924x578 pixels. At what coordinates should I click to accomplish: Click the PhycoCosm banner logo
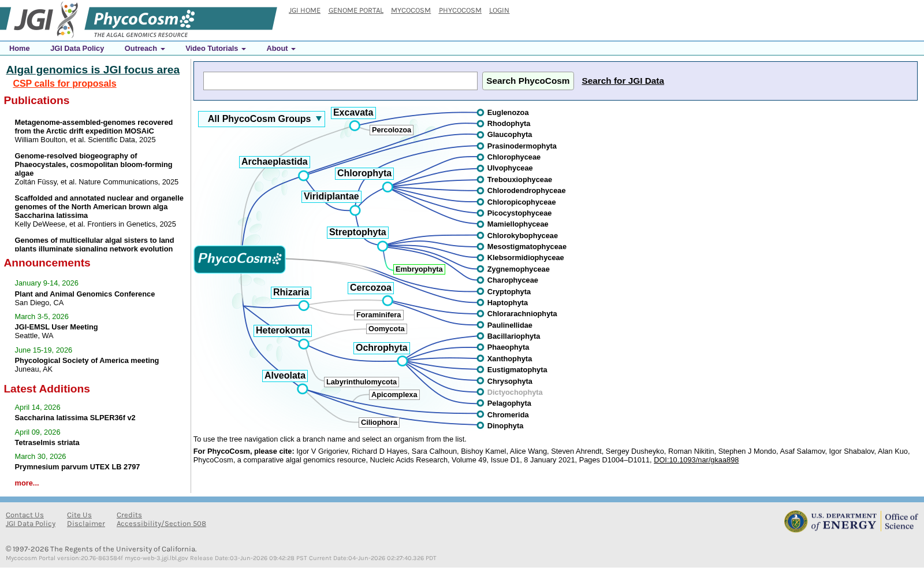pyautogui.click(x=180, y=22)
